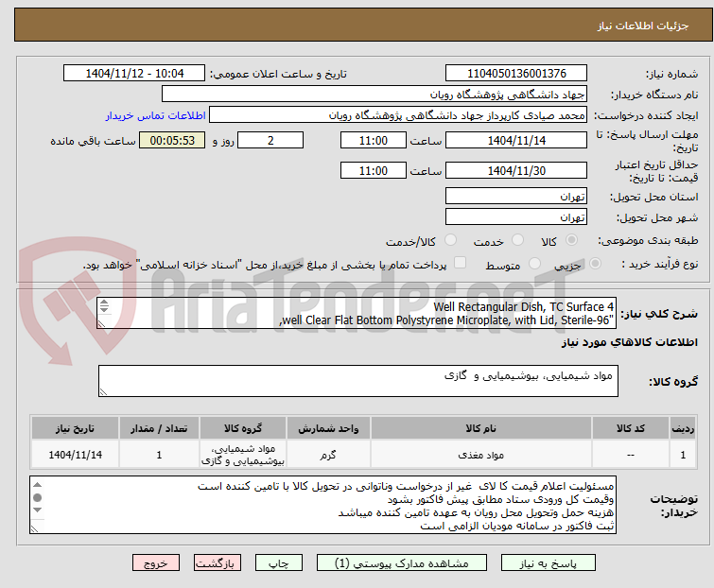Viewport: 714px width, 588px height.
Task: Click the خروج exit button
Action: [x=156, y=563]
